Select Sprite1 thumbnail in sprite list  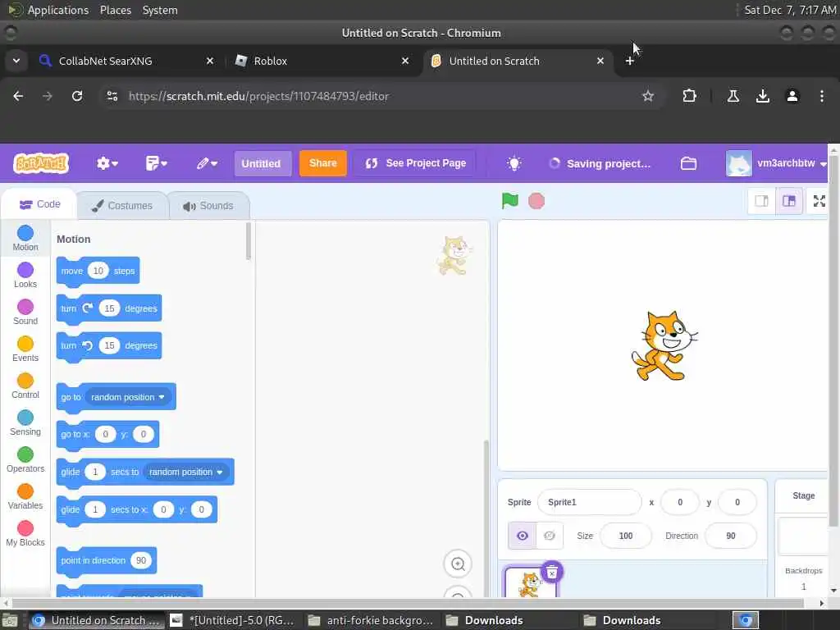531,583
